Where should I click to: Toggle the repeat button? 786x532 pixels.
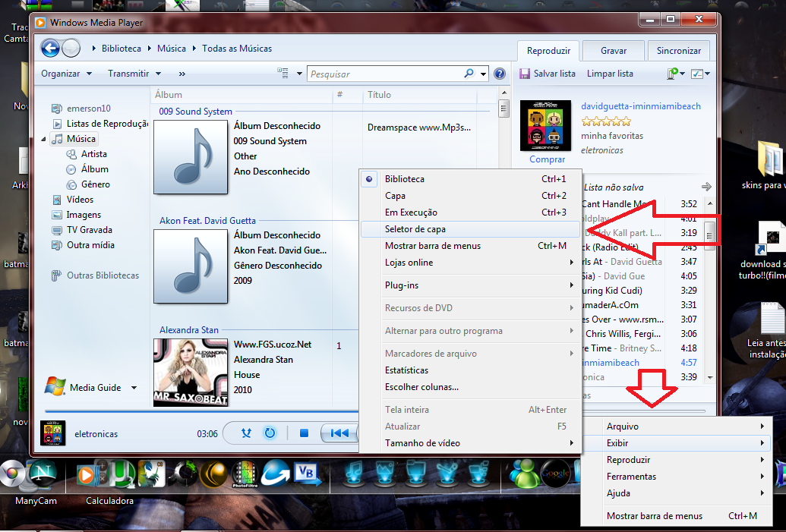pyautogui.click(x=270, y=433)
